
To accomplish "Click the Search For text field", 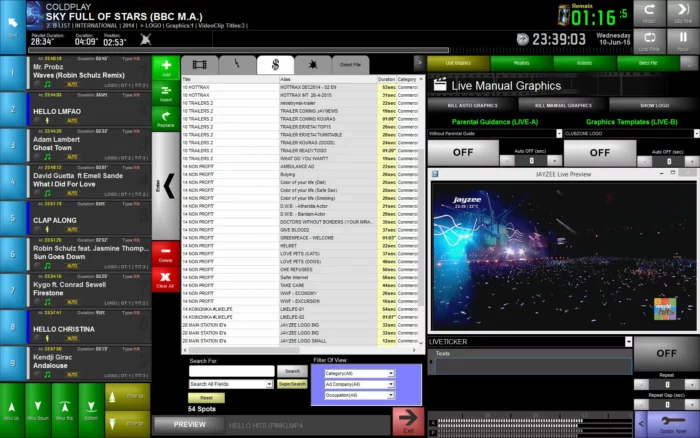I will coord(231,371).
